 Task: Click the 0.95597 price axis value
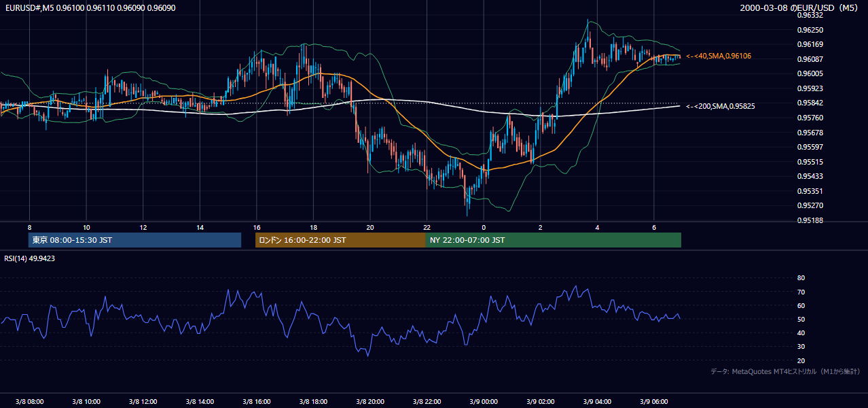pos(810,147)
